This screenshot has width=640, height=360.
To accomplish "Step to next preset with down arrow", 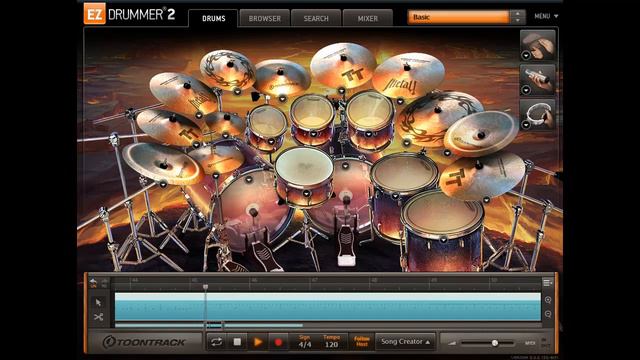I will click(518, 20).
